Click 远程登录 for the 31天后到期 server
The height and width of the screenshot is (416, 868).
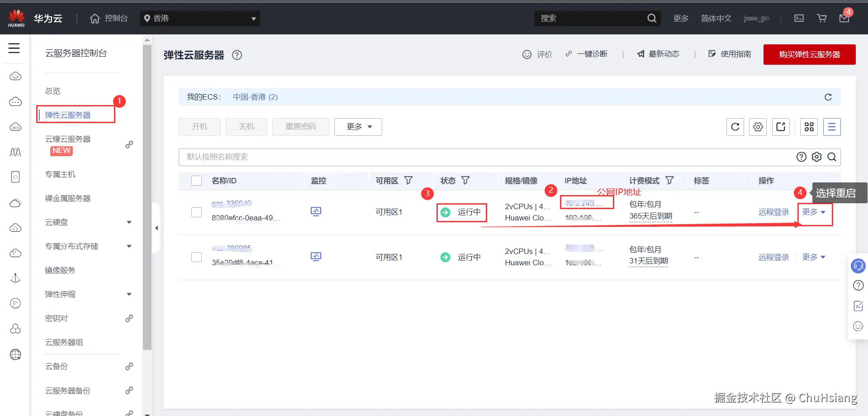tap(773, 257)
